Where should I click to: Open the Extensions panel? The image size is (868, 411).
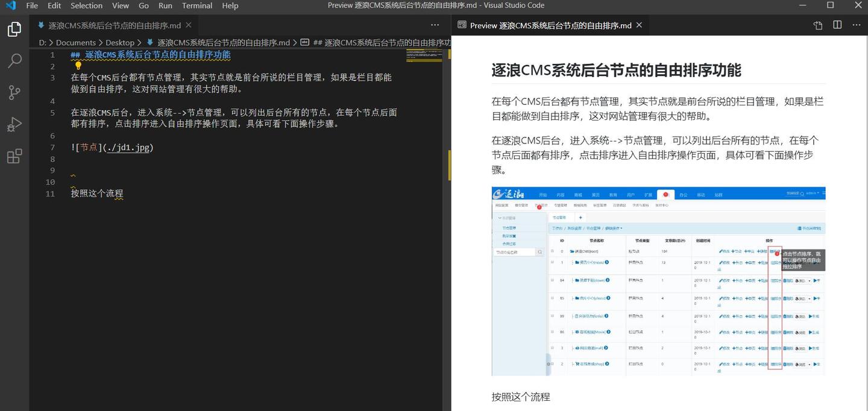click(14, 156)
